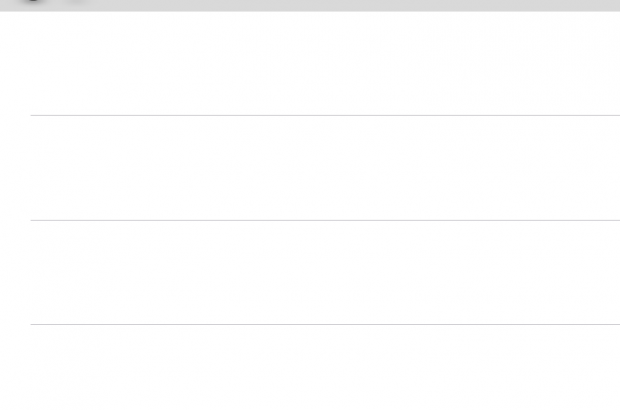Click the dark circular icon in the gray header
The image size is (620, 410).
(x=33, y=2)
